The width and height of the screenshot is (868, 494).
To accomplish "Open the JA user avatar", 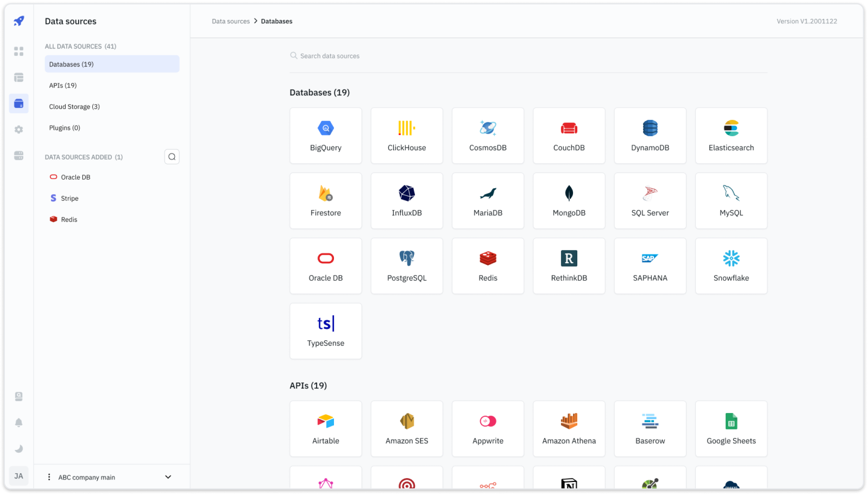I will (19, 476).
